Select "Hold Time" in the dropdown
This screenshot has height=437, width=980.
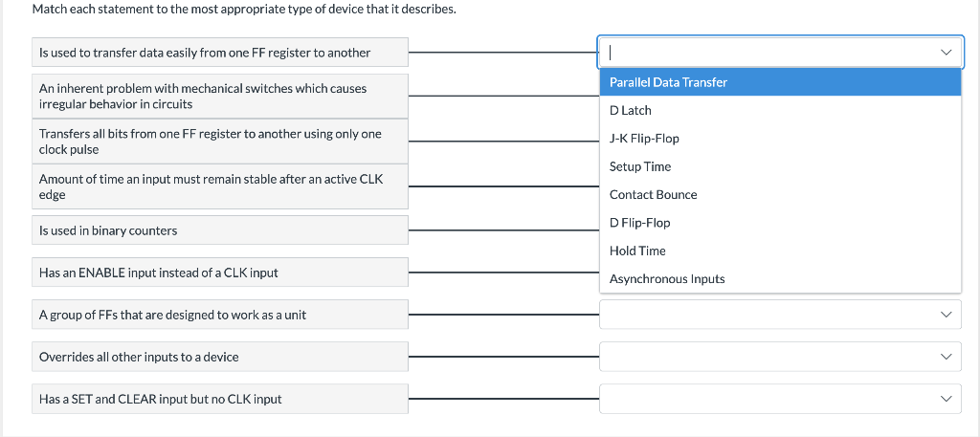(x=637, y=251)
